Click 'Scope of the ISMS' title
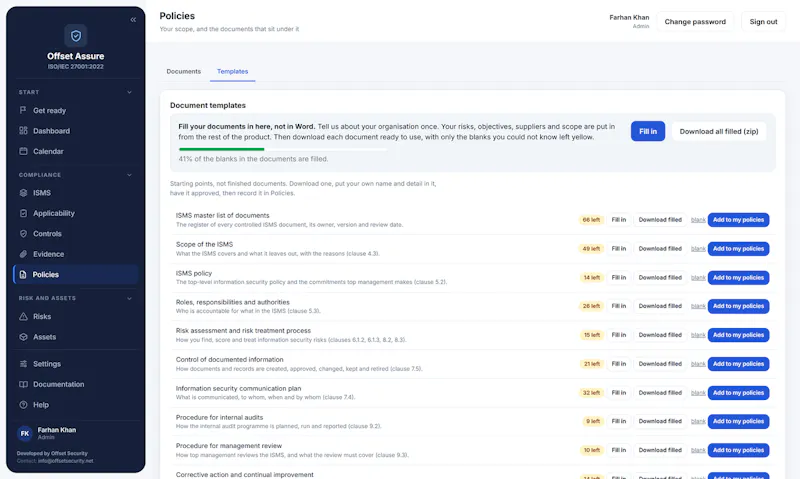Image resolution: width=800 pixels, height=479 pixels. pos(204,244)
